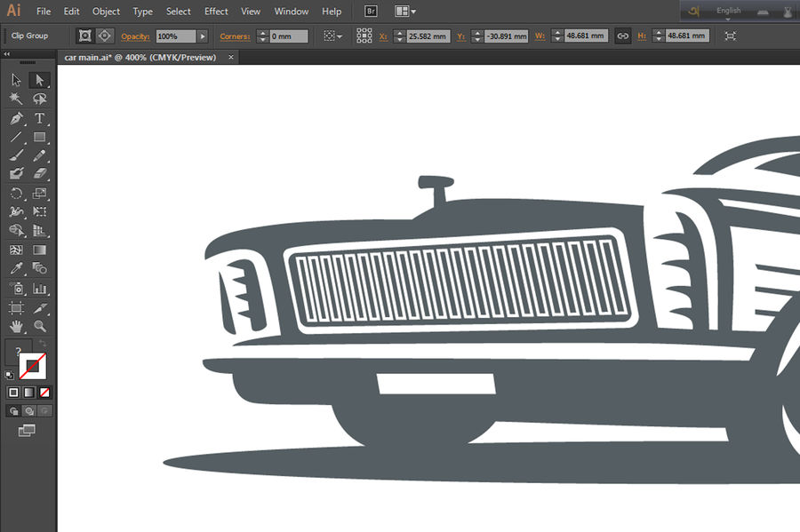Open the Effect menu
Viewport: 800px width, 532px height.
tap(216, 12)
